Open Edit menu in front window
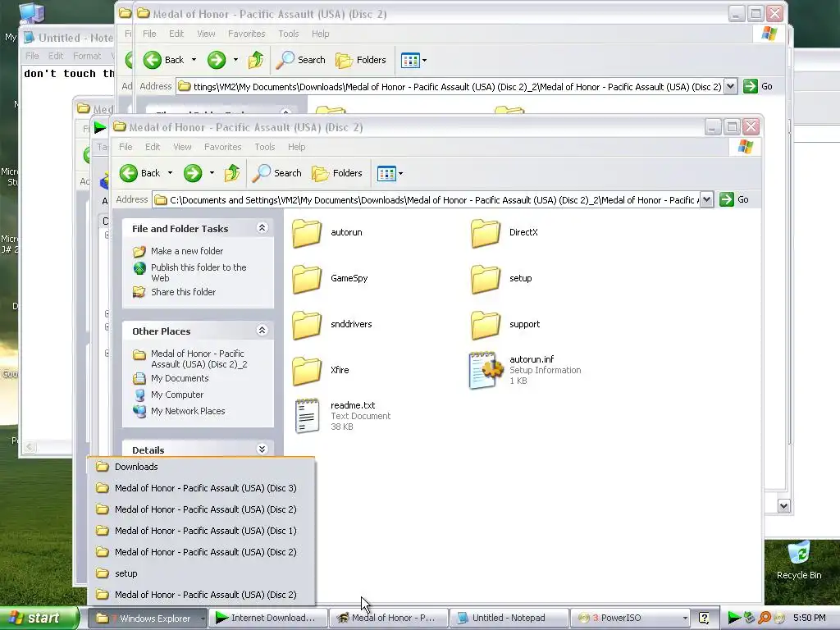 153,147
